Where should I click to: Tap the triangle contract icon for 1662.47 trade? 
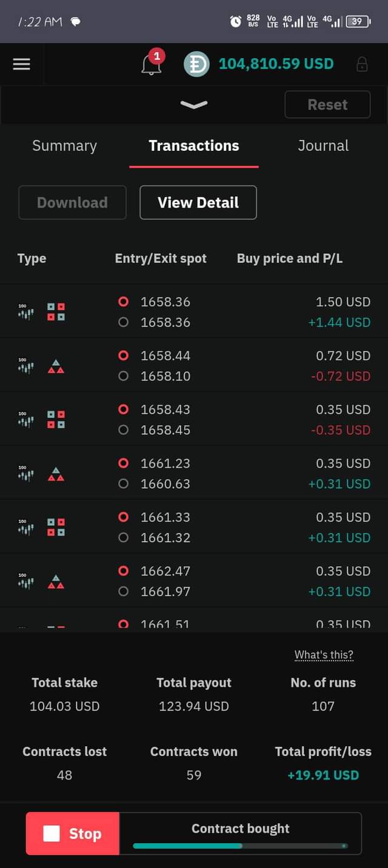point(56,581)
